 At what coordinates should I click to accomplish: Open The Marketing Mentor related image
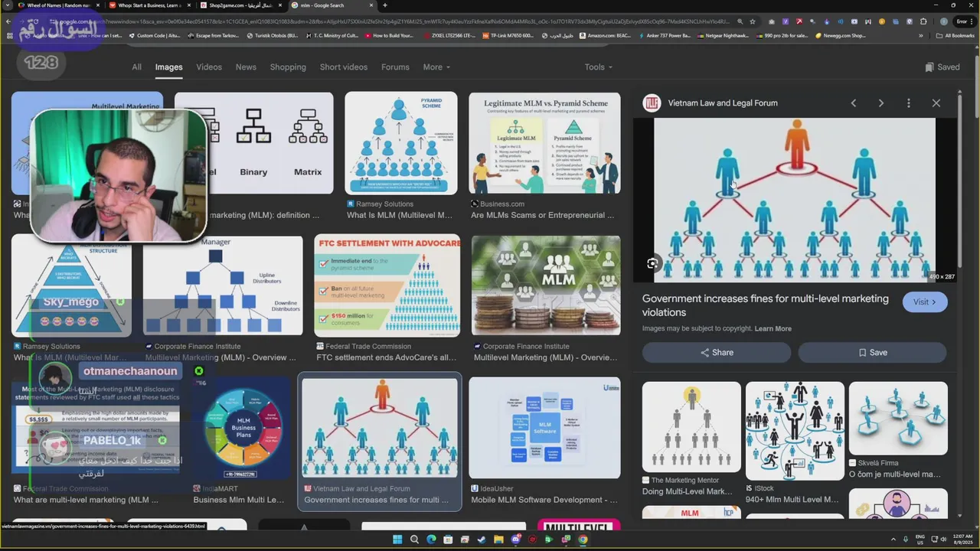point(691,427)
